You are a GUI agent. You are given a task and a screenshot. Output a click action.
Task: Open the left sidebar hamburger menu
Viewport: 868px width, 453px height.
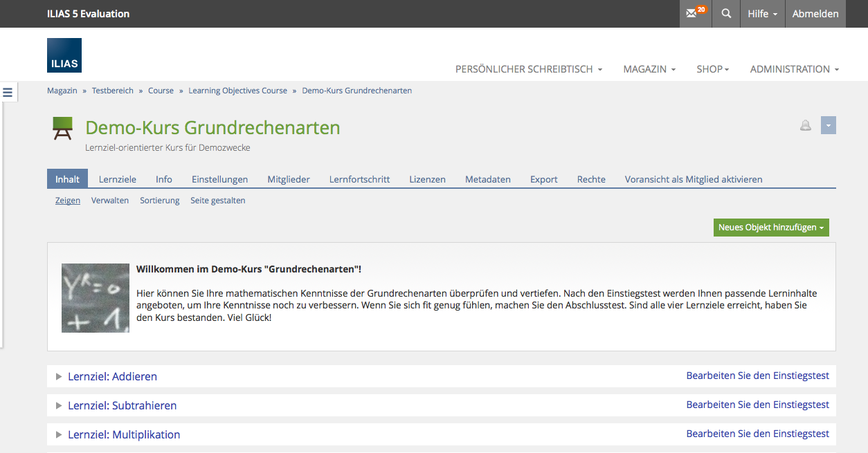[x=8, y=92]
